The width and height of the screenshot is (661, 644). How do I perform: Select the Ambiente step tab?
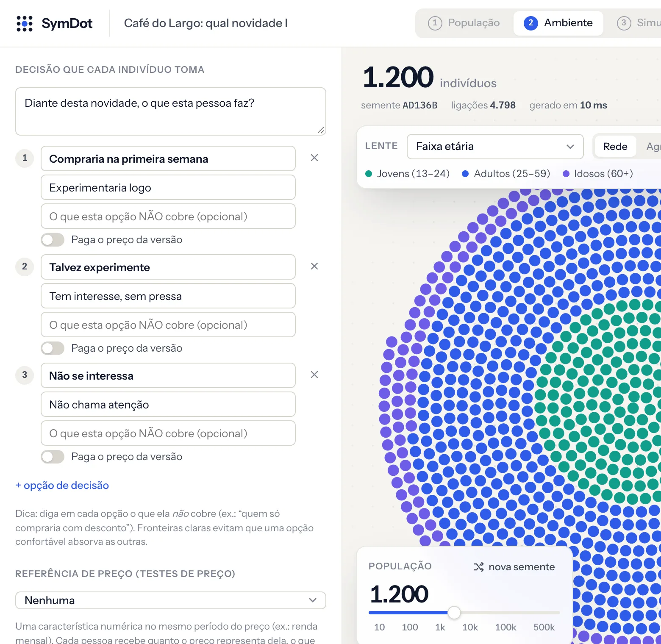point(558,23)
